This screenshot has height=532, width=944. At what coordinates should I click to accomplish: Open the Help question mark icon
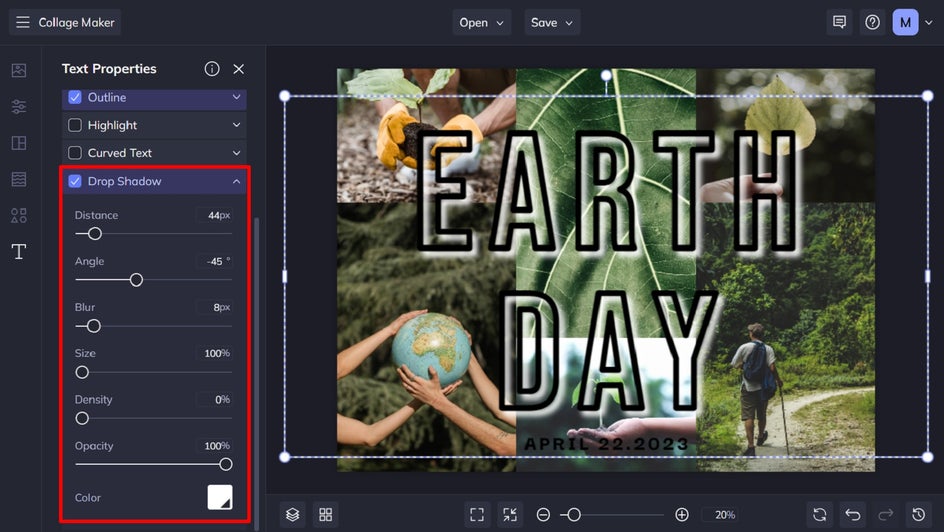[872, 22]
